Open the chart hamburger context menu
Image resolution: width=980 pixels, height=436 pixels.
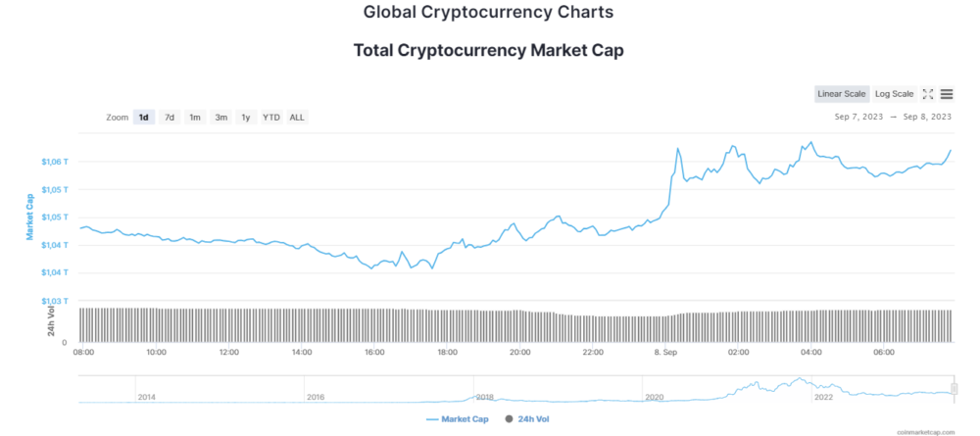pos(947,94)
